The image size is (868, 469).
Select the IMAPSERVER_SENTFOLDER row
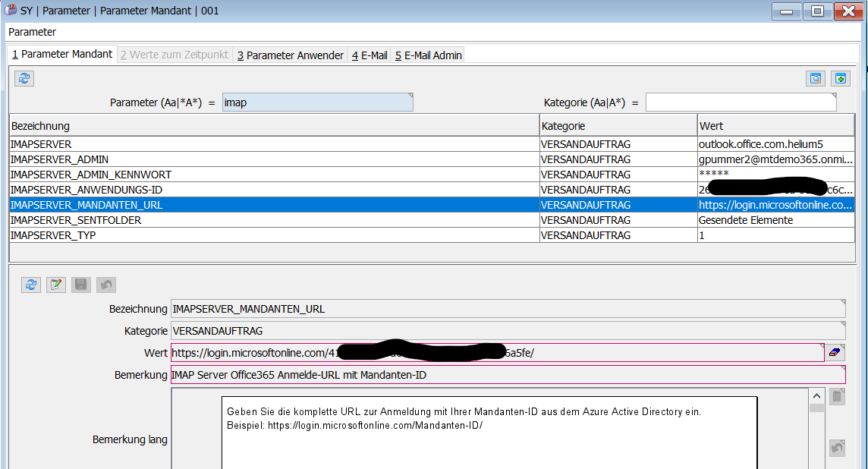point(76,220)
